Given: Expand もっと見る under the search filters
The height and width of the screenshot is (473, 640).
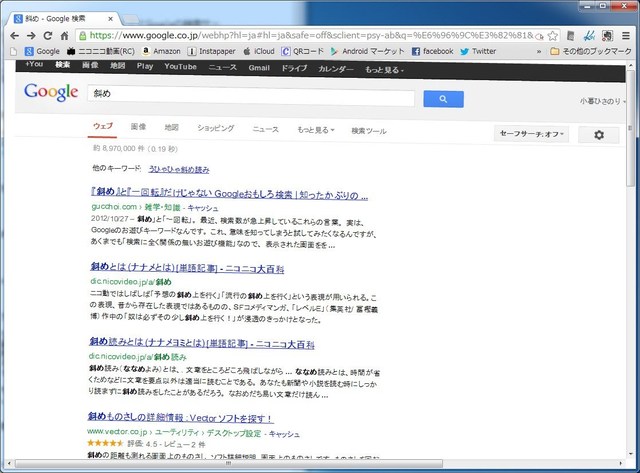Looking at the screenshot, I should (316, 130).
